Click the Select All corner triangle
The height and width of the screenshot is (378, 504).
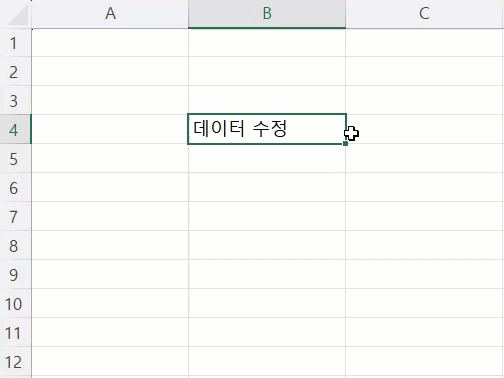pos(18,16)
